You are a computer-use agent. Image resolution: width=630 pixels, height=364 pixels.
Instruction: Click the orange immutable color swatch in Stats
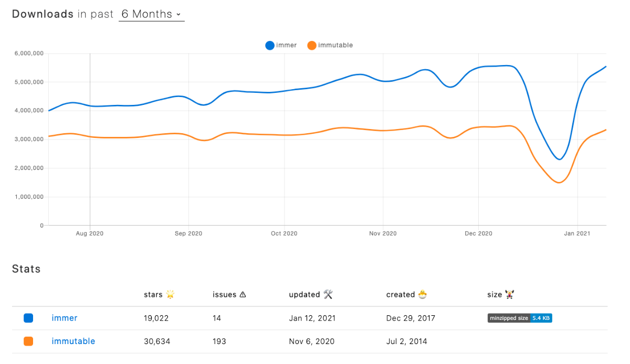pos(28,341)
